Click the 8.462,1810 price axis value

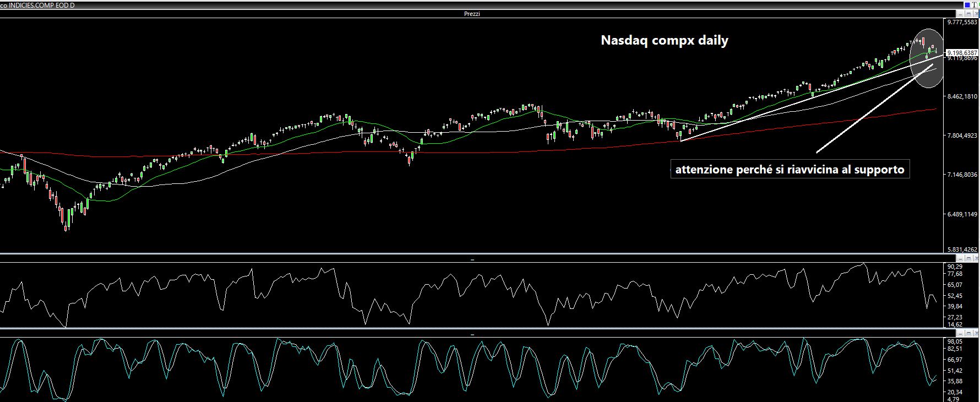962,96
